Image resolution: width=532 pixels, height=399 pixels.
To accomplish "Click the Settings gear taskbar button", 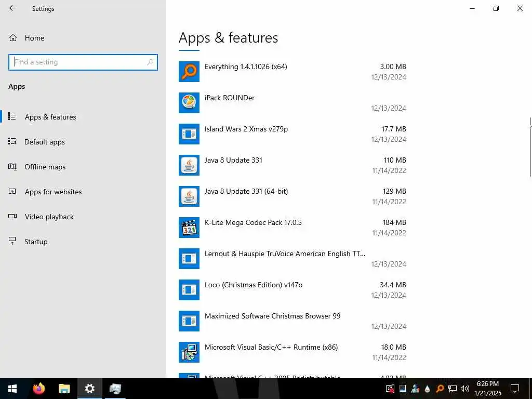I will click(89, 389).
